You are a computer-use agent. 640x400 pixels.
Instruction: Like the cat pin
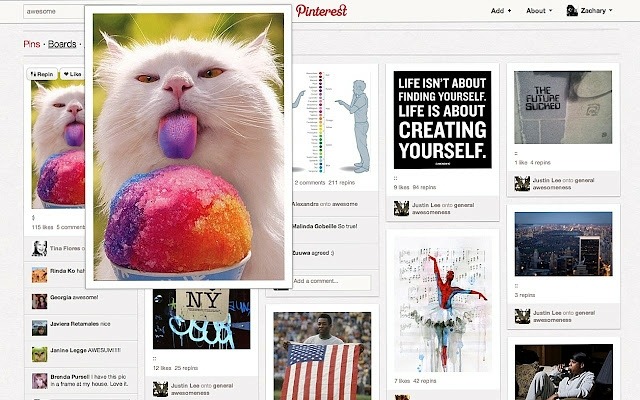(72, 74)
